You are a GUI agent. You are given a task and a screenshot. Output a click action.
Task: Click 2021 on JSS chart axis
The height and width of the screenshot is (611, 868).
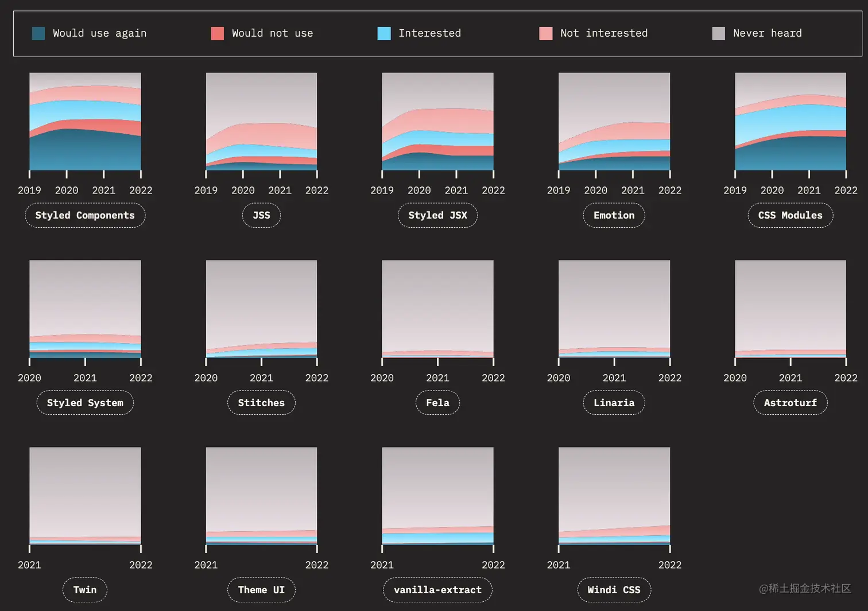(x=280, y=190)
